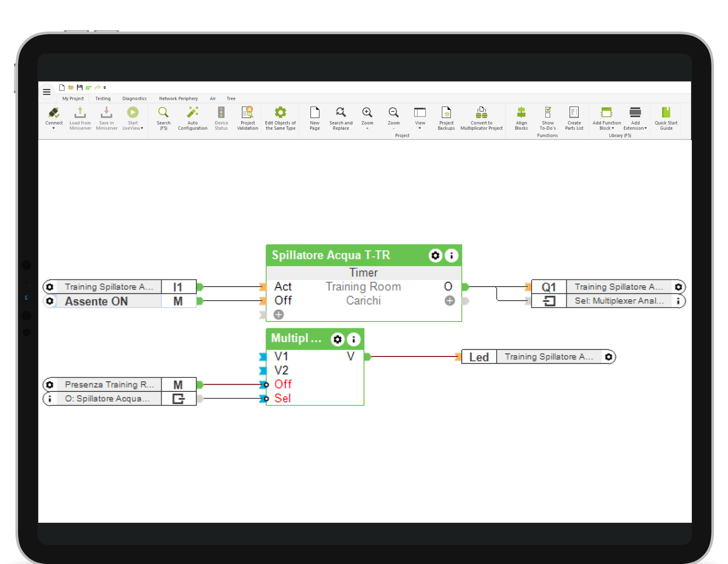The image size is (728, 564).
Task: Open the Quick Start Guide
Action: click(x=666, y=112)
